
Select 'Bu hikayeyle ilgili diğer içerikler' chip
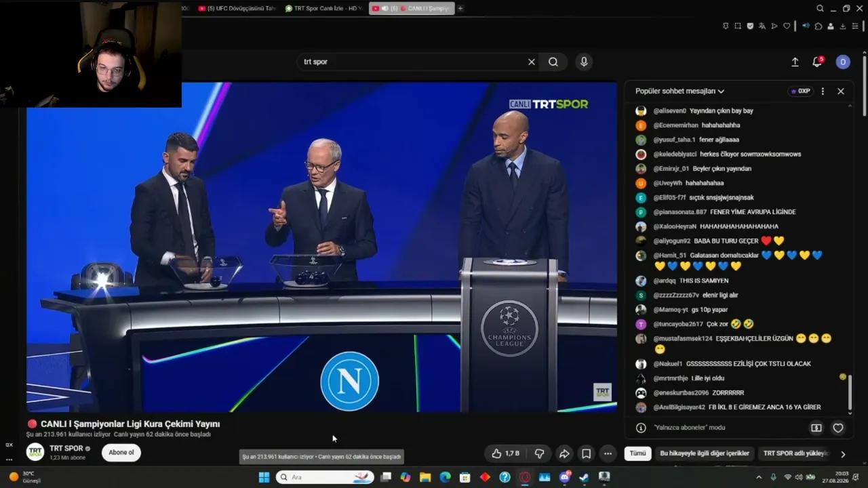tap(705, 453)
